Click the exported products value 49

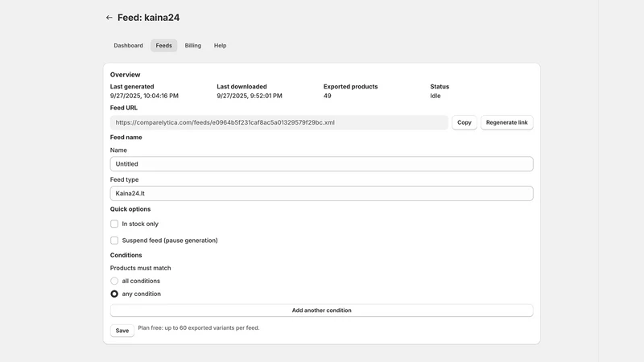328,96
